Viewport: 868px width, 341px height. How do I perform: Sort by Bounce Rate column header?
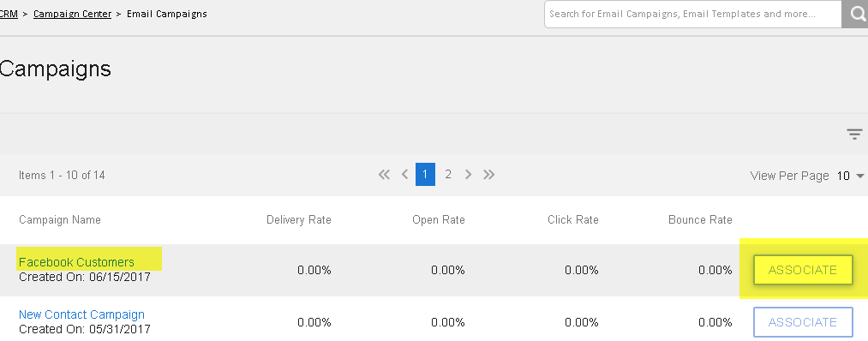pyautogui.click(x=700, y=220)
